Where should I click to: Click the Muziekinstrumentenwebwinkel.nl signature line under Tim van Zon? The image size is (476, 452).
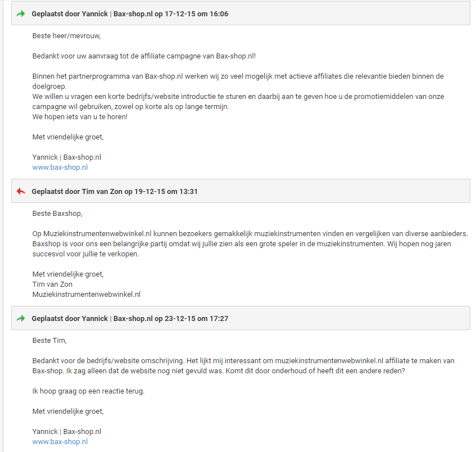click(x=87, y=295)
